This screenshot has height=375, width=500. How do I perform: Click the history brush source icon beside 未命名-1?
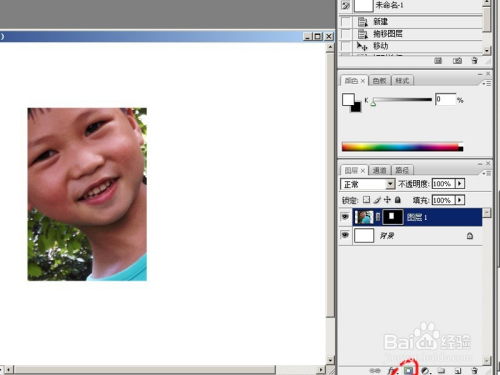click(x=346, y=5)
